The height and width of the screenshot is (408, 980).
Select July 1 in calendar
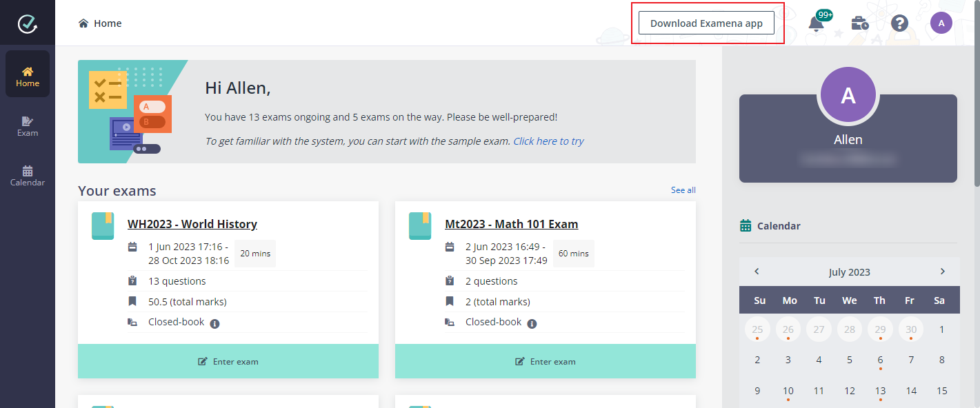point(942,329)
